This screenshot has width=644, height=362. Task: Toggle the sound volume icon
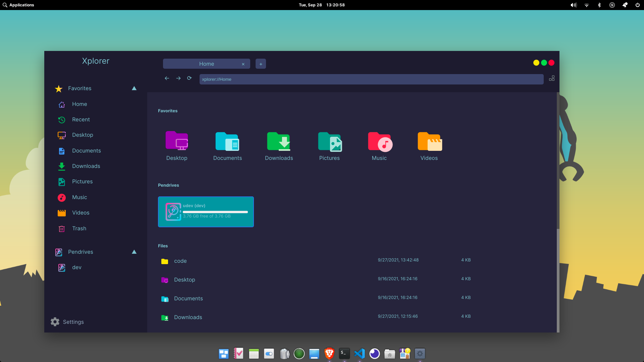573,5
